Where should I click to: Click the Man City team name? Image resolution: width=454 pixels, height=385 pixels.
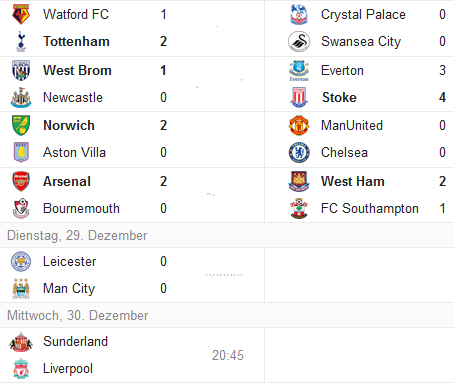coord(69,288)
